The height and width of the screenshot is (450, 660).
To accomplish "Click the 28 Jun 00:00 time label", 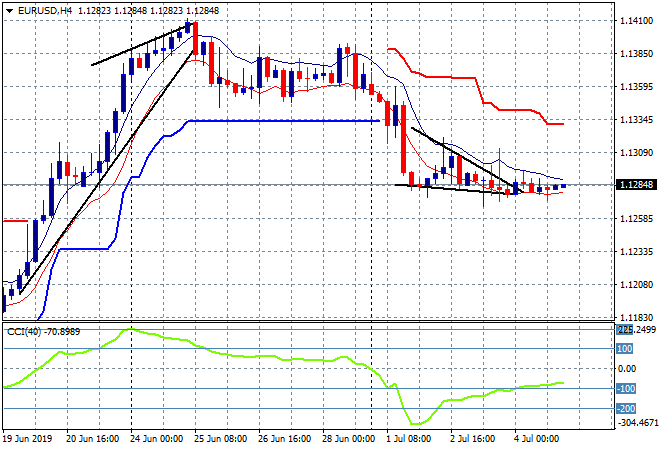I will (349, 439).
